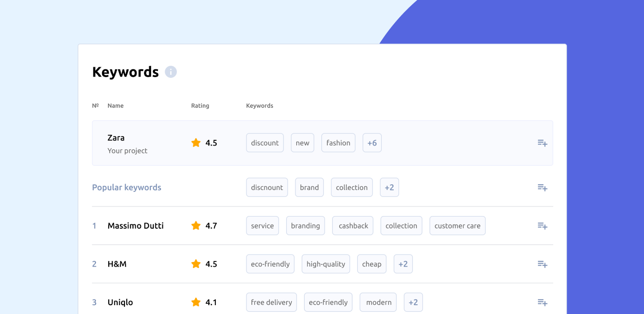
Task: Click the Name column header
Action: 116,106
